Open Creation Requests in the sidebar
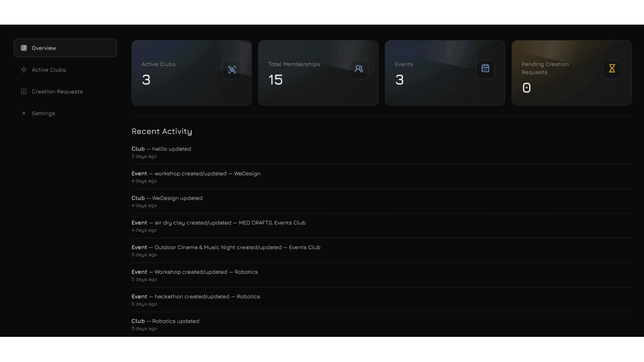This screenshot has height=362, width=644. coord(57,92)
